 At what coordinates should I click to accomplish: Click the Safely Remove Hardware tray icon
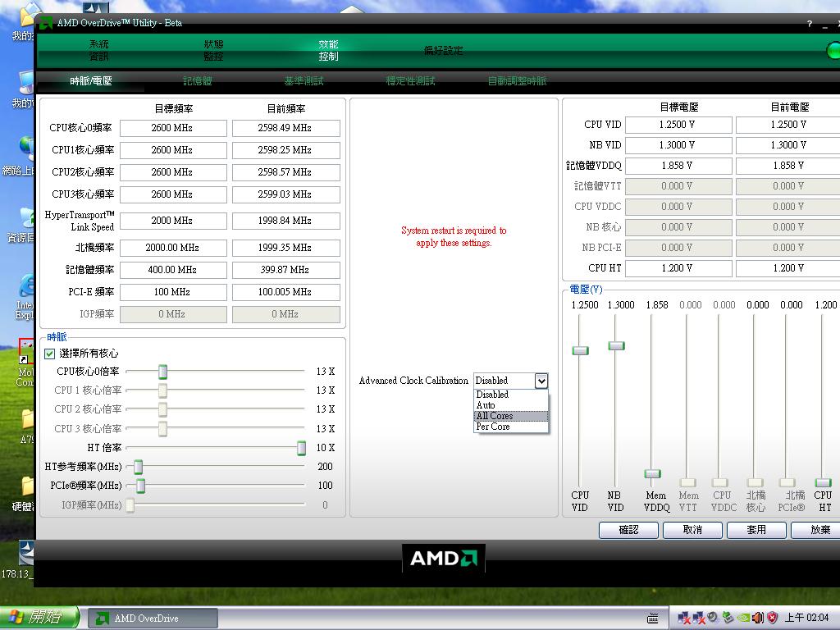728,617
